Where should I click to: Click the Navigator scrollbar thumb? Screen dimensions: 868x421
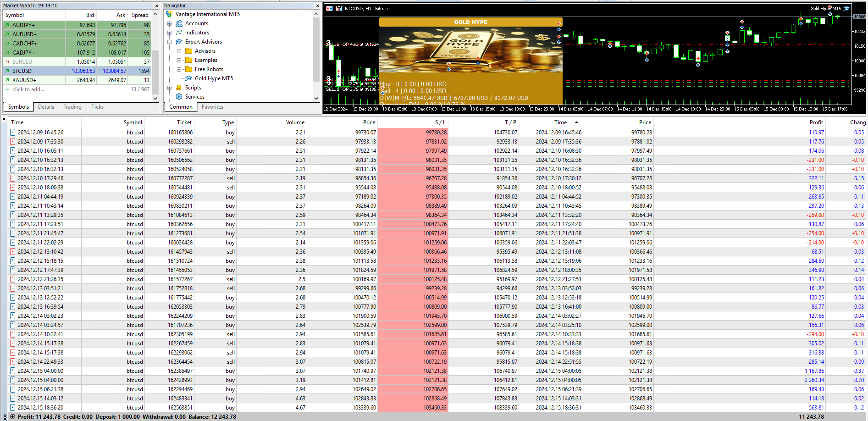click(x=316, y=50)
